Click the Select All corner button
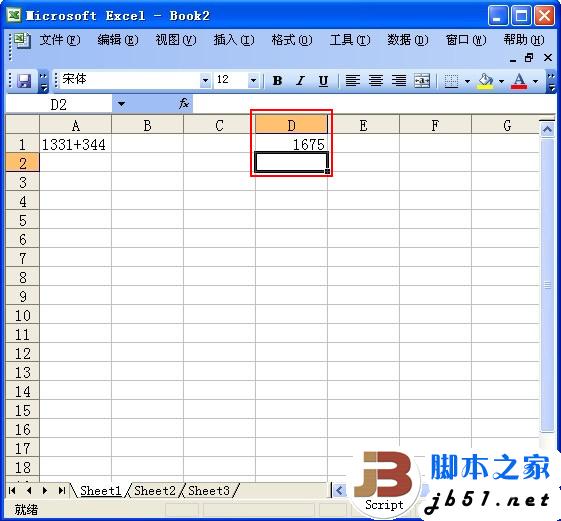 [x=23, y=125]
